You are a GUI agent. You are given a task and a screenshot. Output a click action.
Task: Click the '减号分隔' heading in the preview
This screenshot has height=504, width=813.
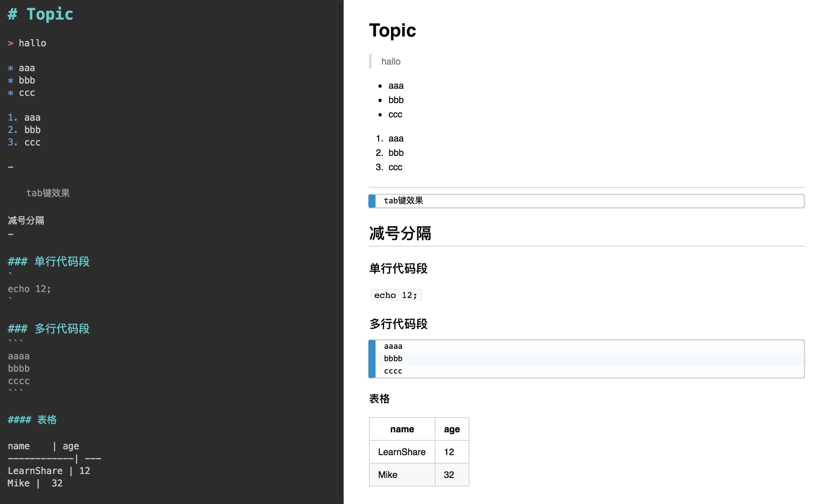point(400,233)
